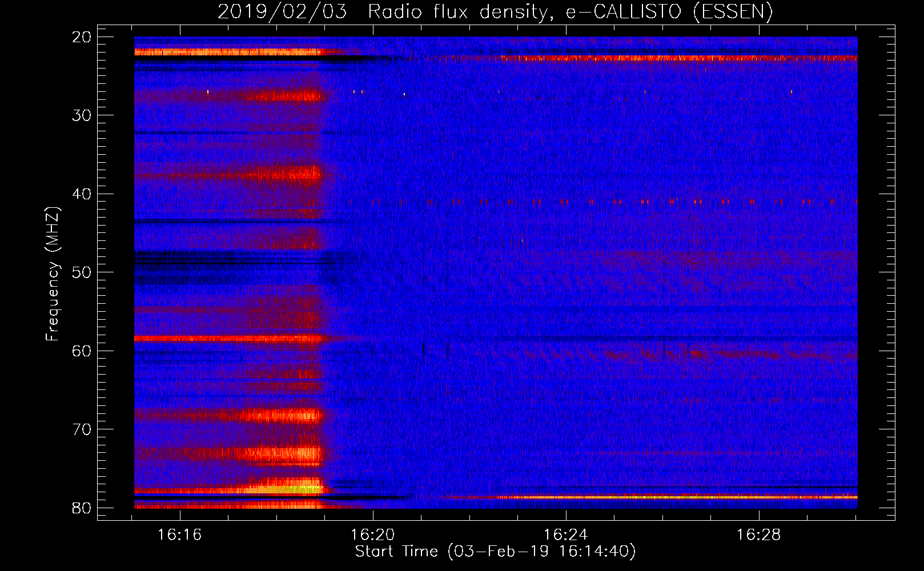Click the '70' frequency tick label
Image resolution: width=924 pixels, height=571 pixels.
82,429
